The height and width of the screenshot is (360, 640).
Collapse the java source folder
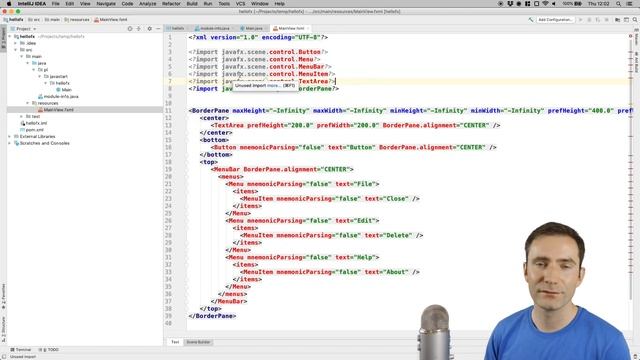tap(28, 63)
